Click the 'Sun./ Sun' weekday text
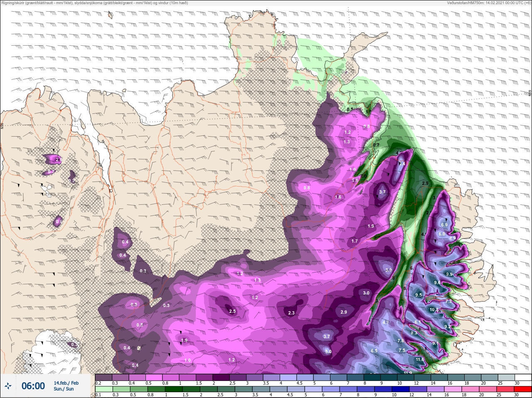532x398 pixels. pos(64,389)
